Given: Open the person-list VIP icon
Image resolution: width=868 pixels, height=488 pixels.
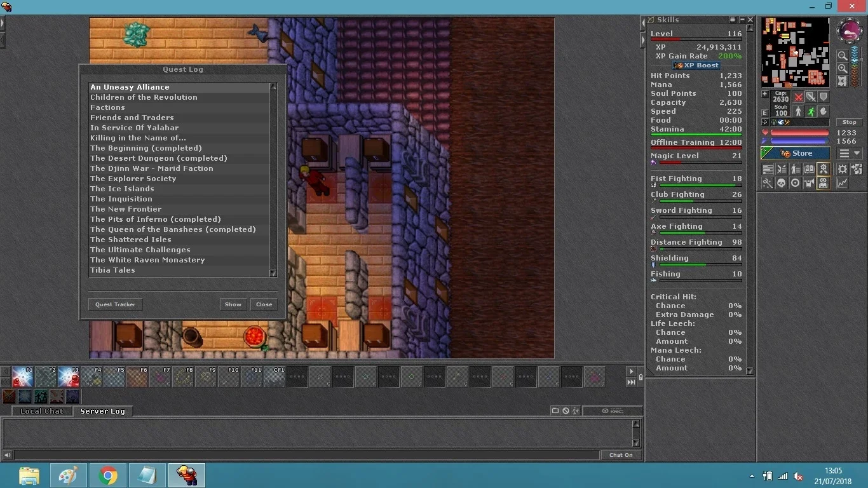Looking at the screenshot, I should 795,169.
